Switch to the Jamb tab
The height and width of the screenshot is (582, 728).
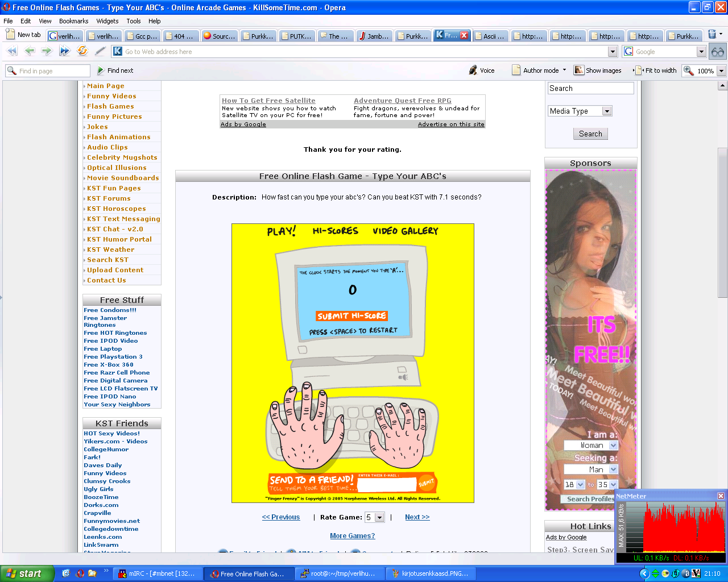pos(374,36)
